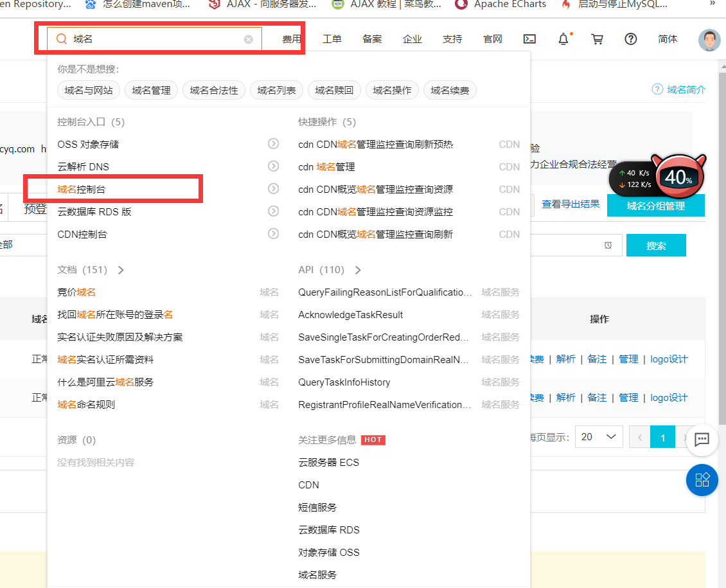
Task: Open the Cloud Shell terminal icon
Action: click(x=529, y=39)
